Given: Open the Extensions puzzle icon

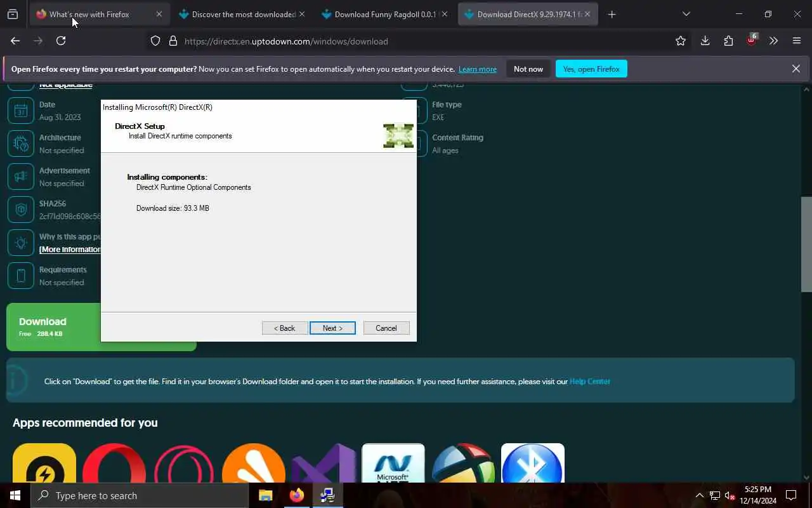Looking at the screenshot, I should coord(728,41).
